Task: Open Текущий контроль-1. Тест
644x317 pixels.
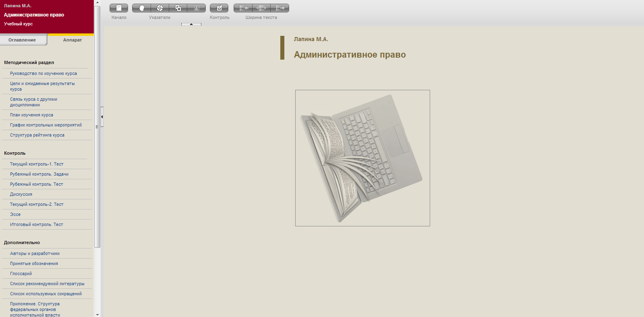Action: 37,164
